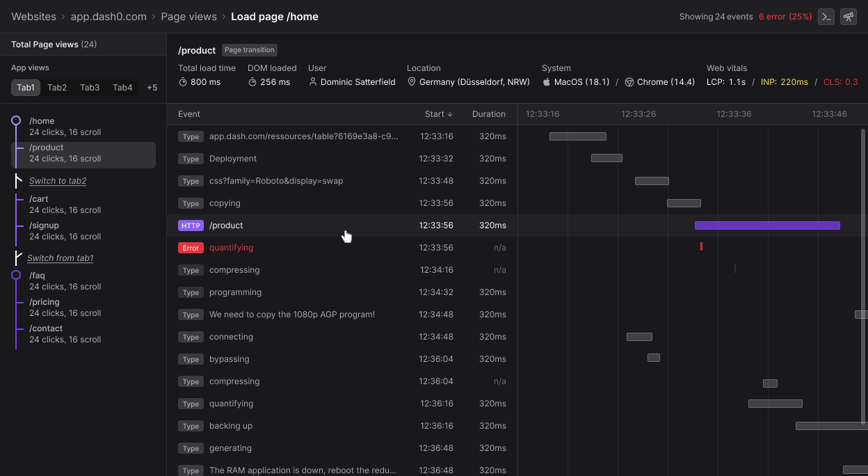This screenshot has height=476, width=868.
Task: Select the /home page view
Action: pyautogui.click(x=83, y=126)
